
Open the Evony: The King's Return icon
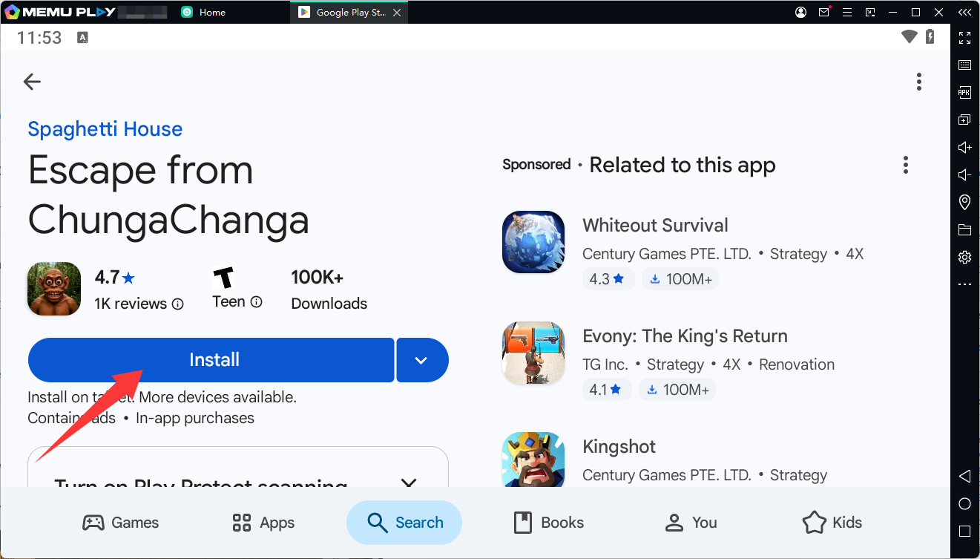pos(533,353)
